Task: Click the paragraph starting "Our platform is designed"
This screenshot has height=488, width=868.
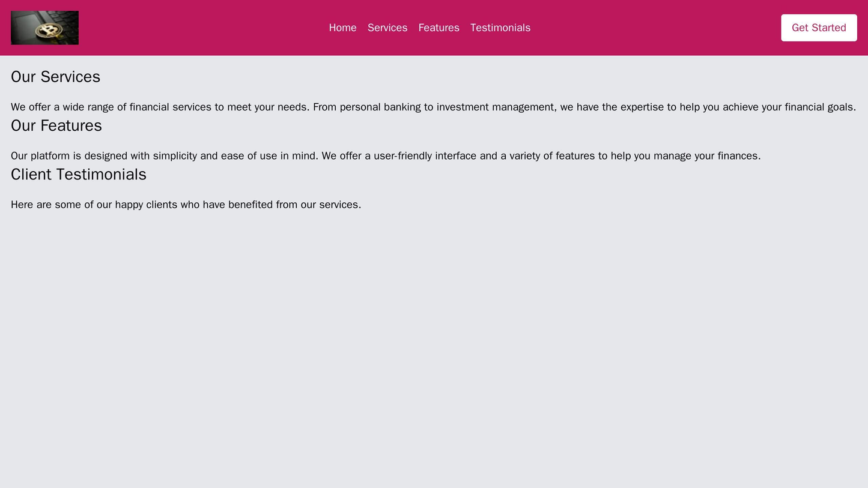Action: pyautogui.click(x=386, y=156)
